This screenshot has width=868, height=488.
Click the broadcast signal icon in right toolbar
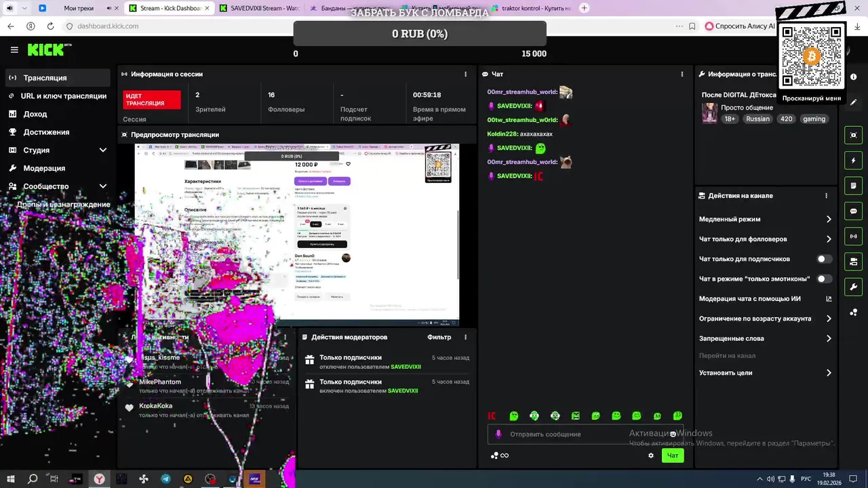(853, 237)
